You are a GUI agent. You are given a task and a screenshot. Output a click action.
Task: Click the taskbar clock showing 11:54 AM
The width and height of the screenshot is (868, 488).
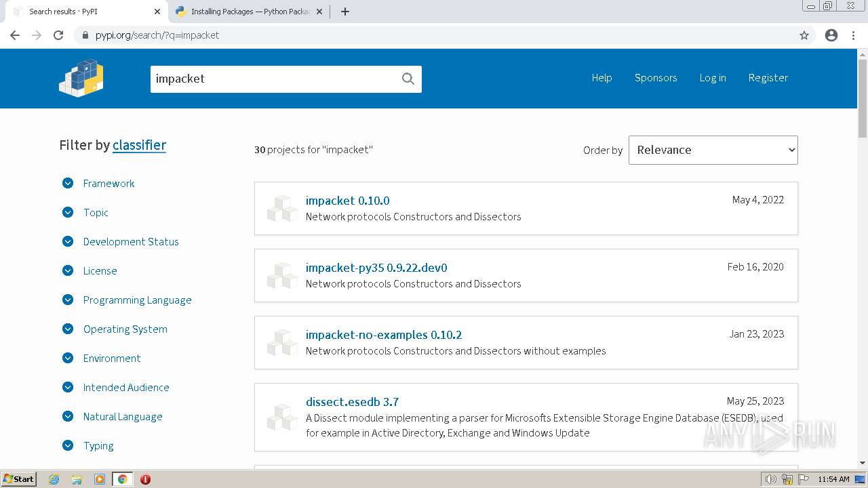click(x=833, y=479)
